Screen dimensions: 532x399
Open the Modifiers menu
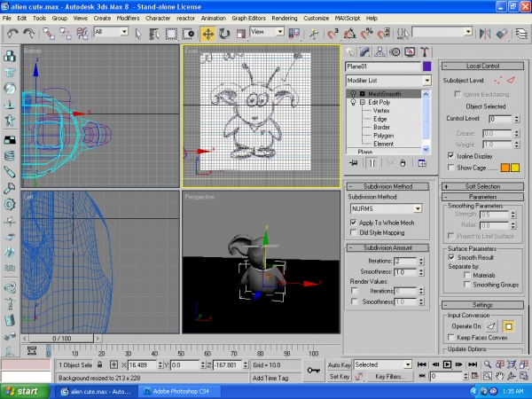(x=128, y=19)
